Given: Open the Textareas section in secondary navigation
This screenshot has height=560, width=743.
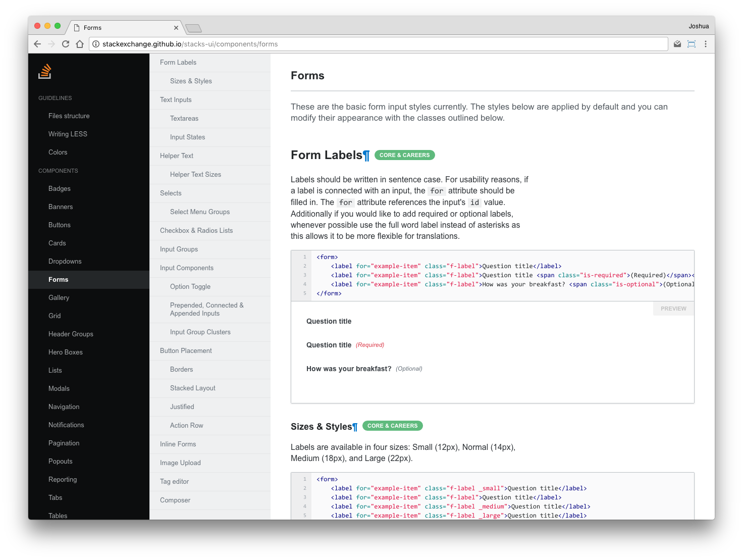Looking at the screenshot, I should point(184,118).
